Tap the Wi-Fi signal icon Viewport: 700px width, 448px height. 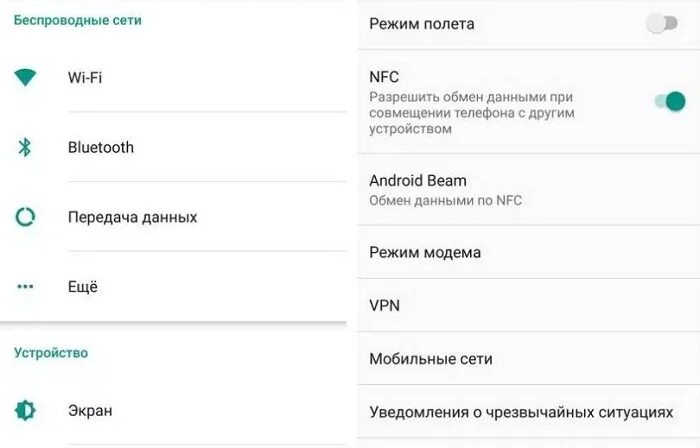[25, 77]
